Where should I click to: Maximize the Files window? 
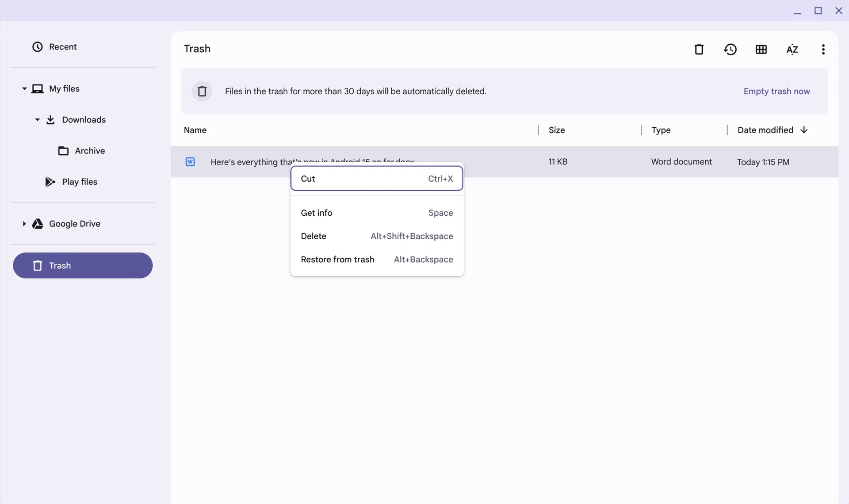818,11
